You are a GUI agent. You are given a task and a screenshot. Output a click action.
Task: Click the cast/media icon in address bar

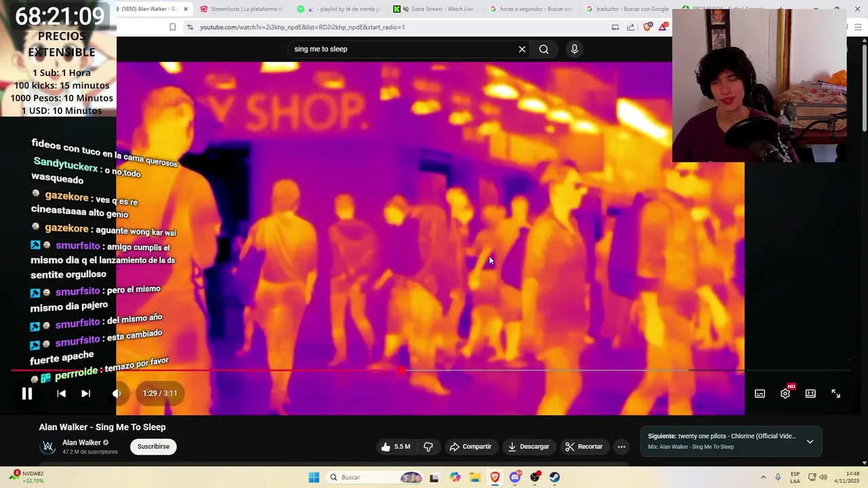615,27
